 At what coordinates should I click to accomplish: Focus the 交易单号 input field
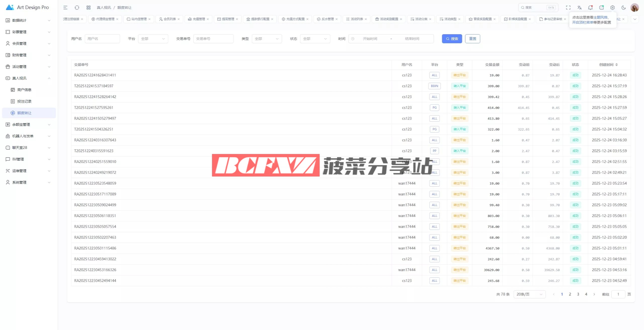[213, 39]
